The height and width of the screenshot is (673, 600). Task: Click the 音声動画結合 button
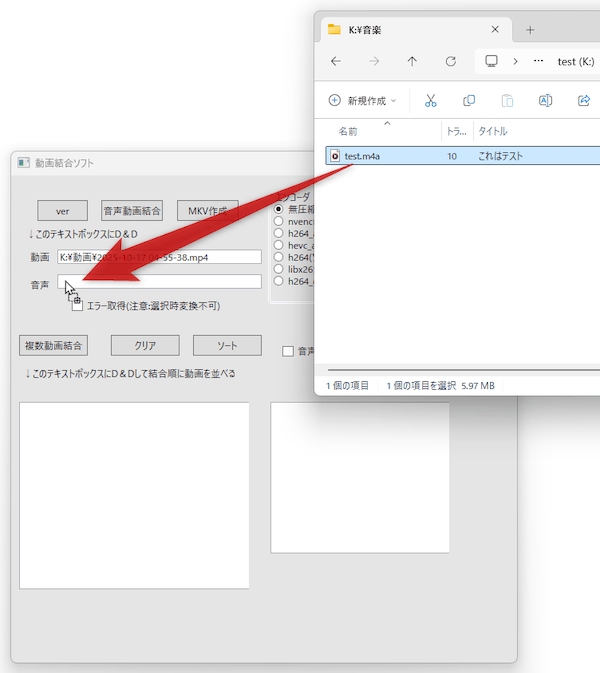point(132,211)
